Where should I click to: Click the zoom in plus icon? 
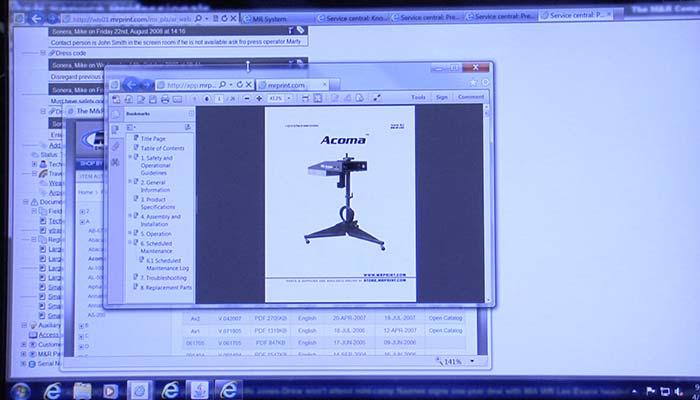[x=257, y=99]
